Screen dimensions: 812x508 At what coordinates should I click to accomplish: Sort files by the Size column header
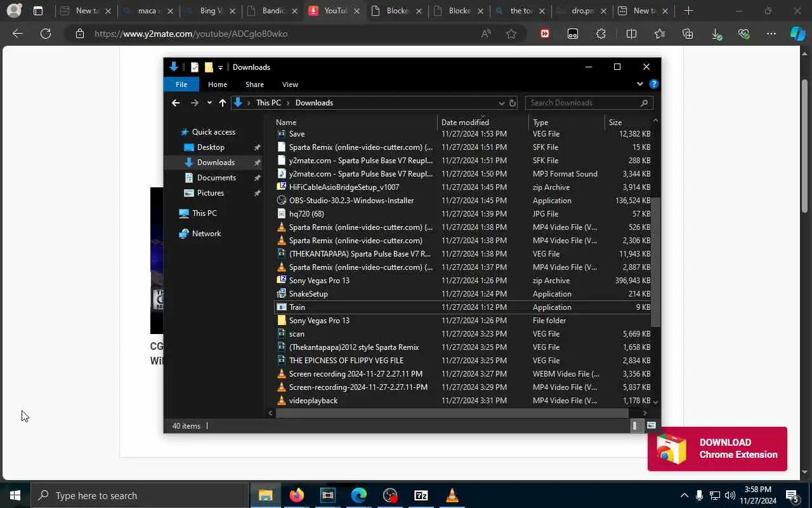click(627, 123)
